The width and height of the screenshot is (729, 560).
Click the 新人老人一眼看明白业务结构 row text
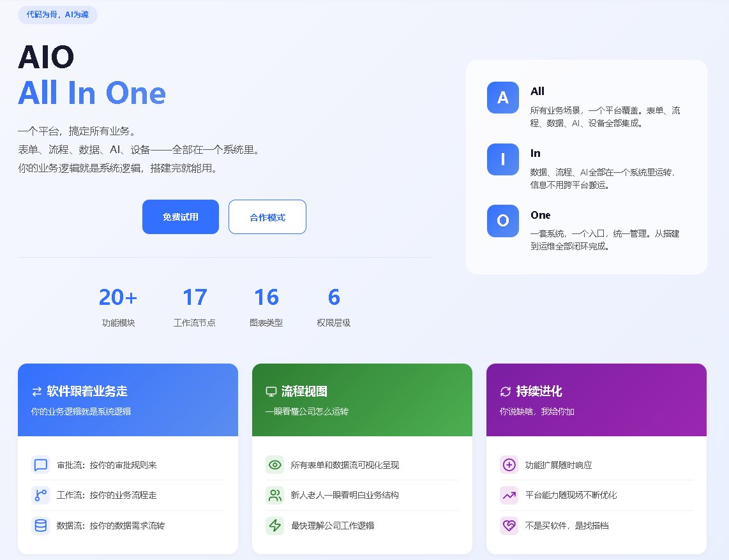tap(345, 495)
